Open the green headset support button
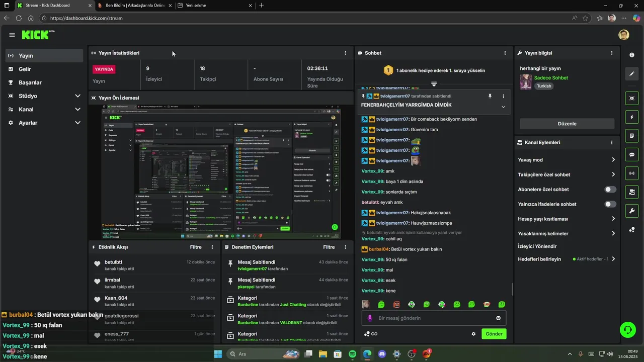This screenshot has height=362, width=644. point(627,330)
